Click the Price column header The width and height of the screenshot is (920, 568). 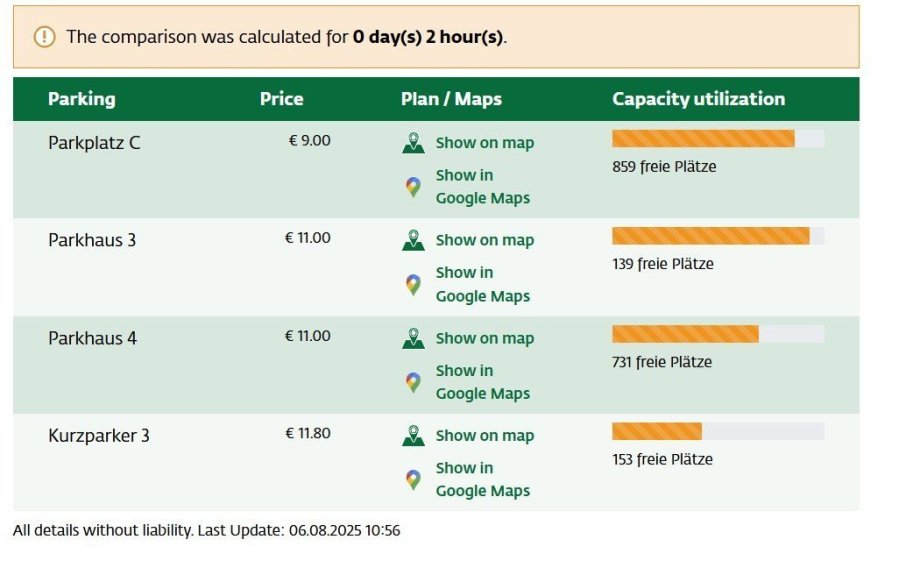(281, 99)
